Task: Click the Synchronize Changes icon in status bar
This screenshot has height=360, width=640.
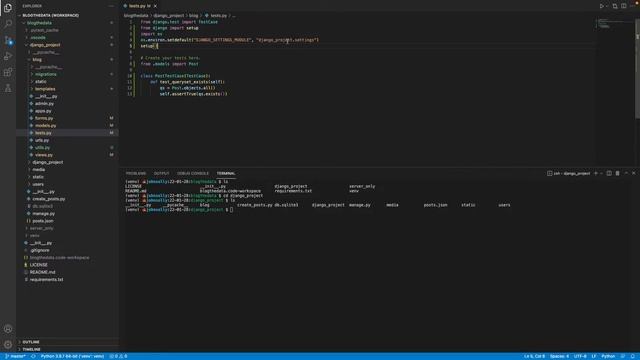Action: (33, 356)
